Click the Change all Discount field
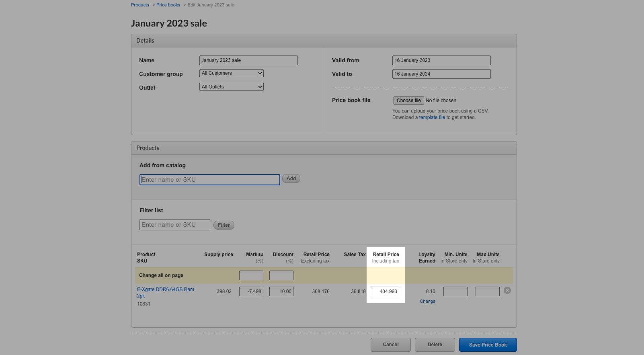This screenshot has height=355, width=644. coord(281,275)
